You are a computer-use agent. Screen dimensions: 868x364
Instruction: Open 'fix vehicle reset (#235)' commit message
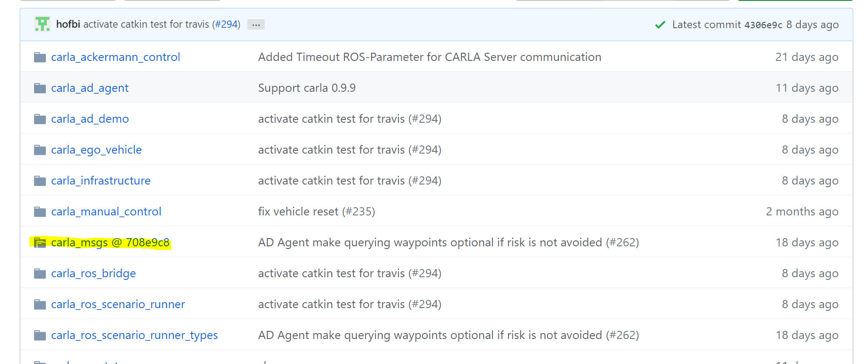[316, 212]
